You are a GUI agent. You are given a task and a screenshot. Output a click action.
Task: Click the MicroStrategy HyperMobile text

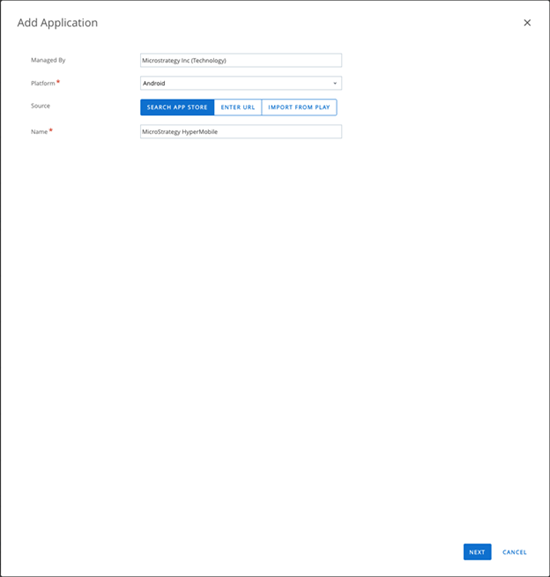[180, 132]
